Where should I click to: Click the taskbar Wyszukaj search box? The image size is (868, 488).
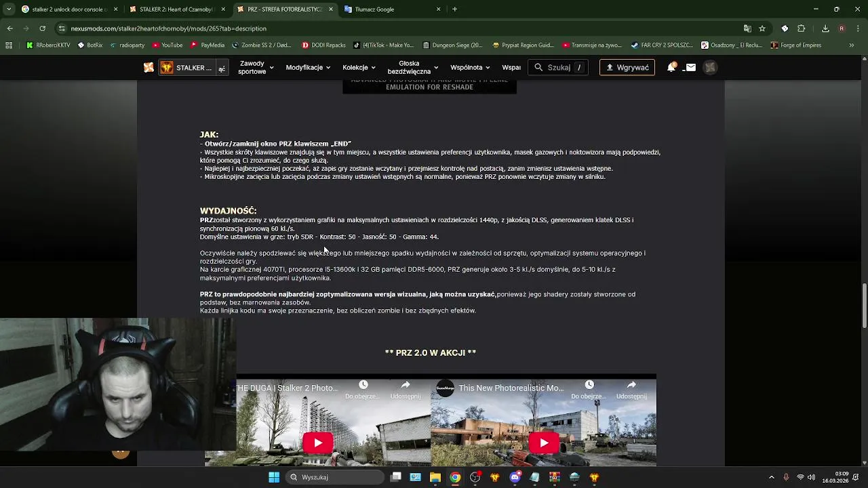[x=334, y=477]
